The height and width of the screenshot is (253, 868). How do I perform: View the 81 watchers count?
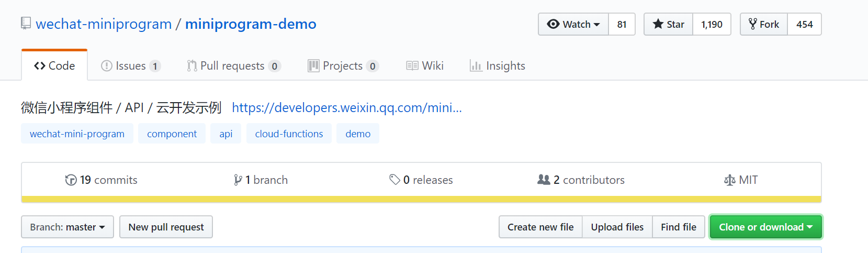pos(622,24)
